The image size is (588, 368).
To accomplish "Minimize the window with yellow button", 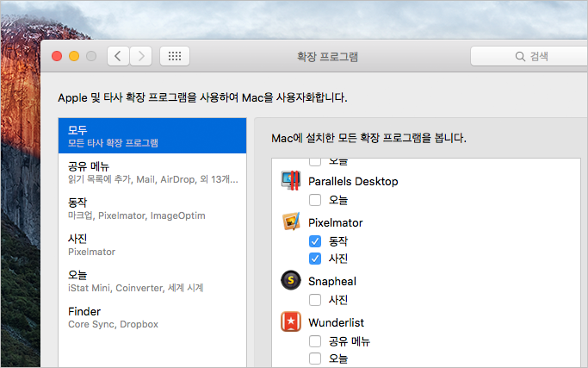I will coord(74,56).
